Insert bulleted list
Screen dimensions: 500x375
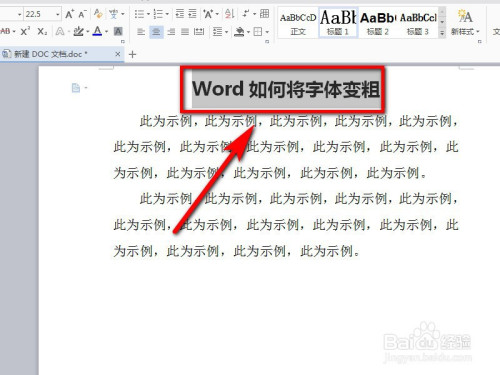click(x=139, y=14)
